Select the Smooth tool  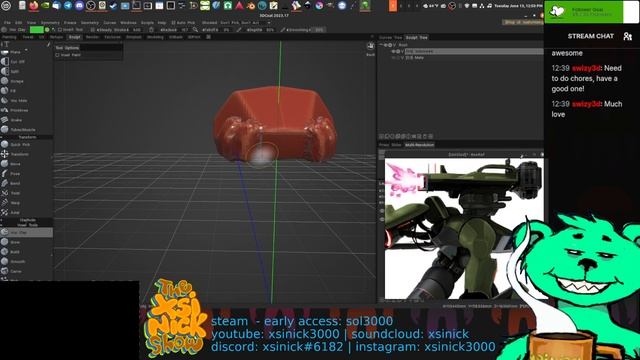[14, 262]
